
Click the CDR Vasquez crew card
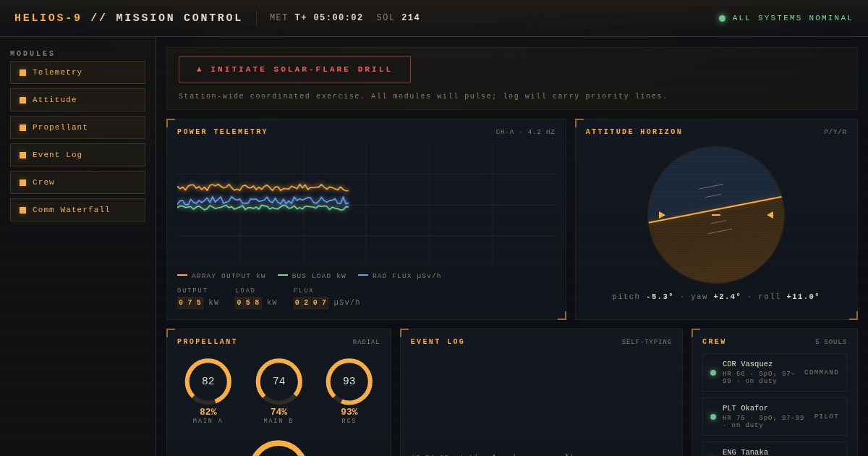pos(775,373)
